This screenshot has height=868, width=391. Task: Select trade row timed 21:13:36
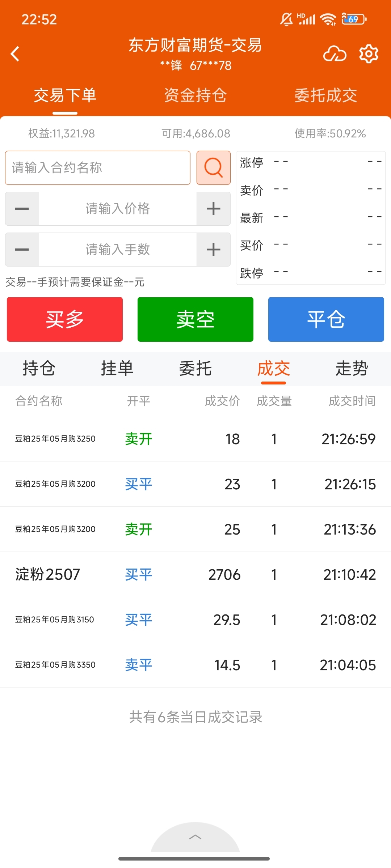tap(195, 529)
